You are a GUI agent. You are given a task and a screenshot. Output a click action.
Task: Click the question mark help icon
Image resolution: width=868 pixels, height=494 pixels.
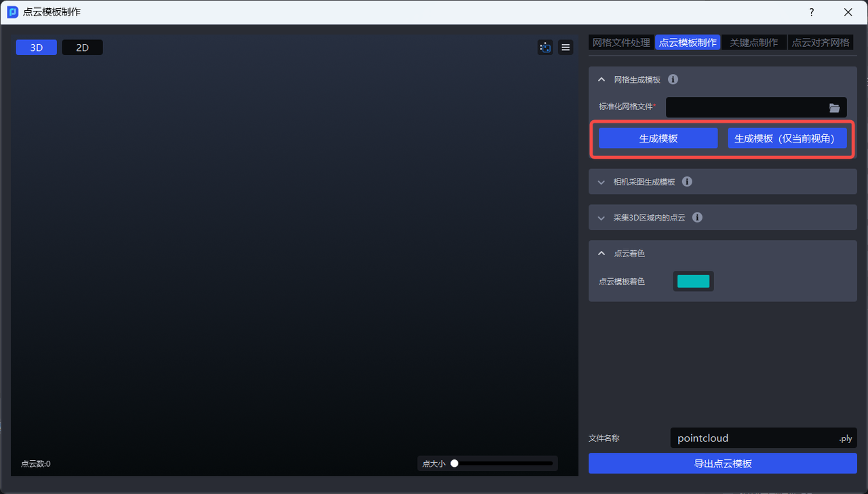(x=812, y=12)
